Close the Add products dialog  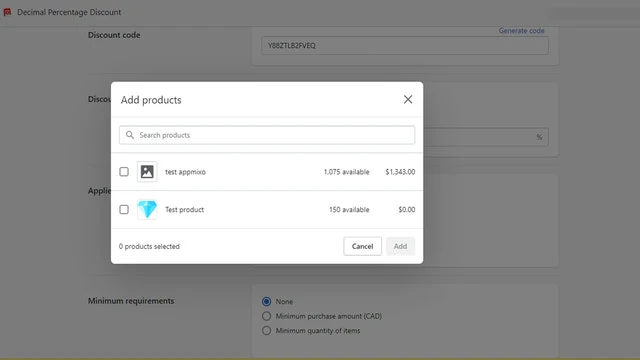pos(408,99)
